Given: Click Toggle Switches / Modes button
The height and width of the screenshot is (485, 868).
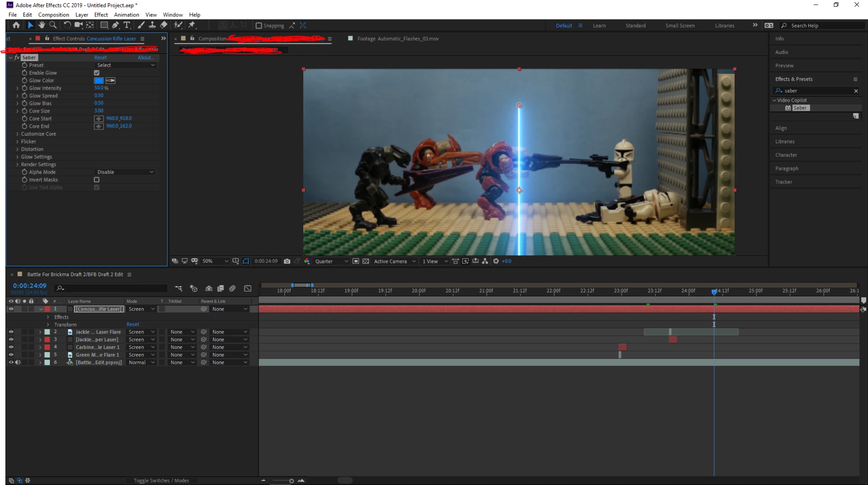Looking at the screenshot, I should (x=161, y=480).
